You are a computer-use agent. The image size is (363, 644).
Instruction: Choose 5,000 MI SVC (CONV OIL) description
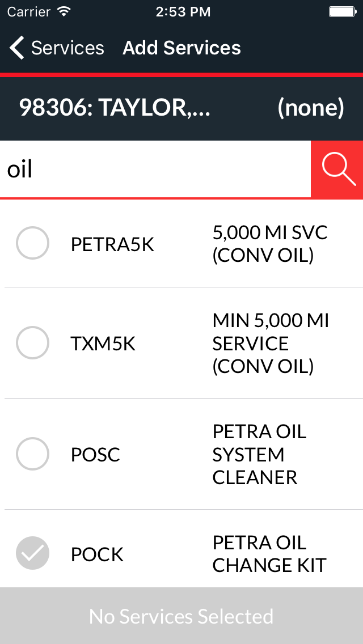270,244
